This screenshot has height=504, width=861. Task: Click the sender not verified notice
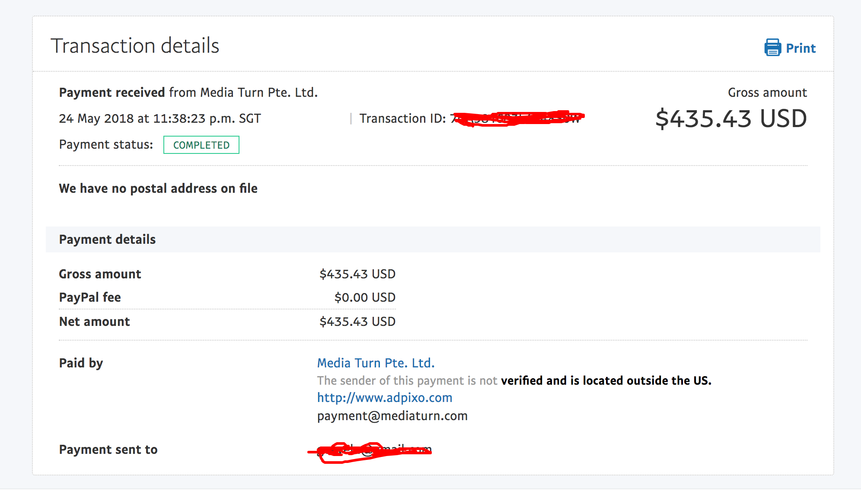[x=514, y=380]
